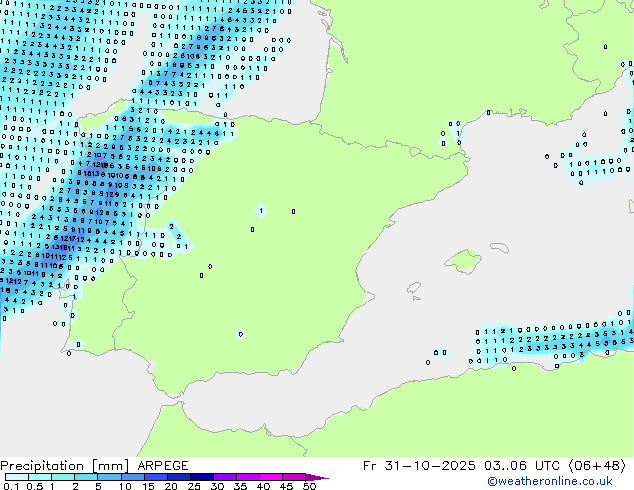The width and height of the screenshot is (634, 490).
Task: Open the weatheronline.co.uk watermark link
Action: (564, 481)
